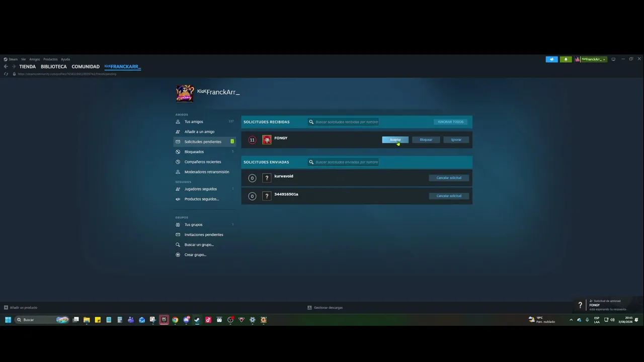Image resolution: width=644 pixels, height=362 pixels.
Task: Switch to the BIBLIOTECA tab
Action: click(x=54, y=66)
